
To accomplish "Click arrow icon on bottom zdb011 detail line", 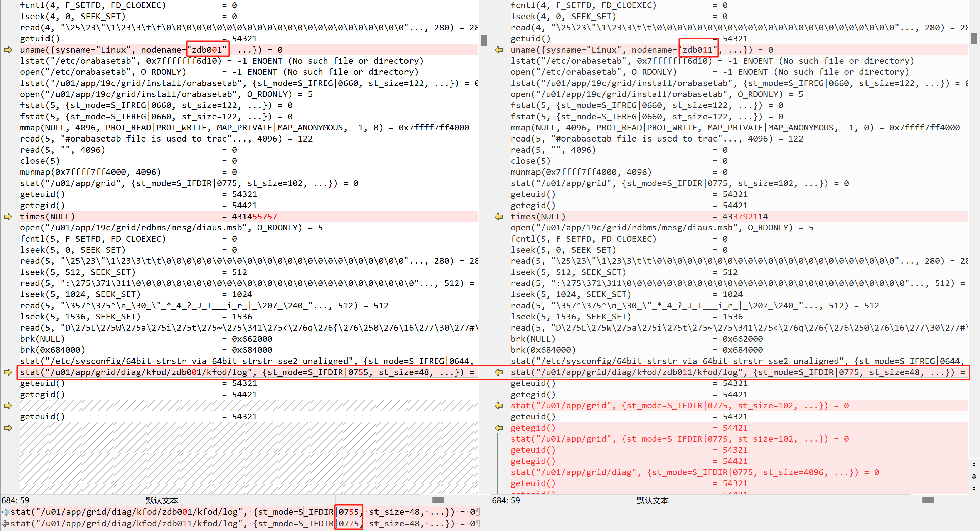I will coord(5,524).
